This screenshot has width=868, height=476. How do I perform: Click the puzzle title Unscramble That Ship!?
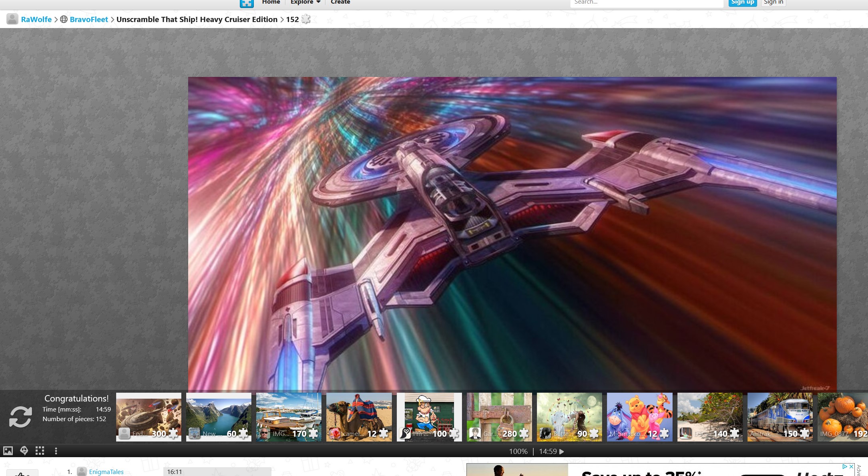tap(197, 19)
